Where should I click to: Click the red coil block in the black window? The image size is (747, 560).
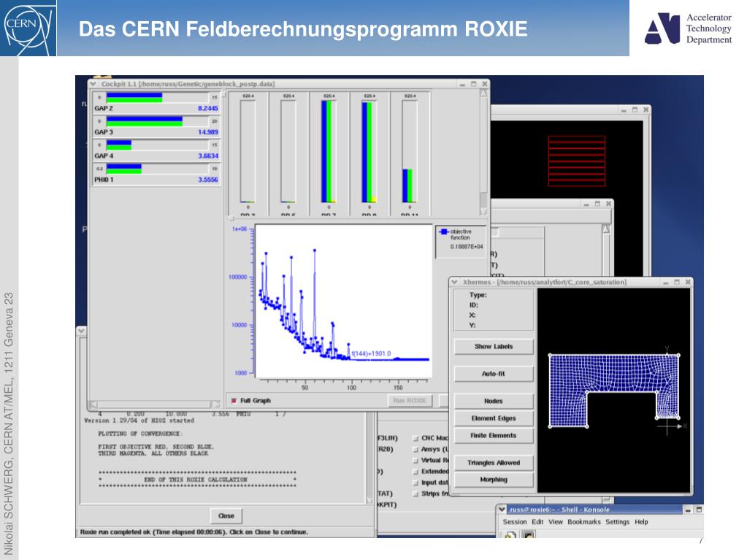pos(576,161)
